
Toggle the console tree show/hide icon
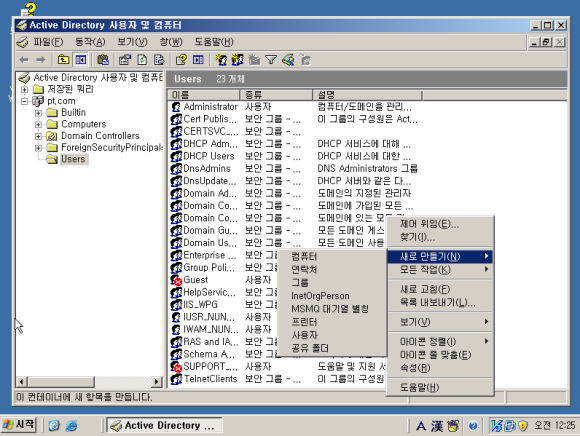(x=80, y=60)
